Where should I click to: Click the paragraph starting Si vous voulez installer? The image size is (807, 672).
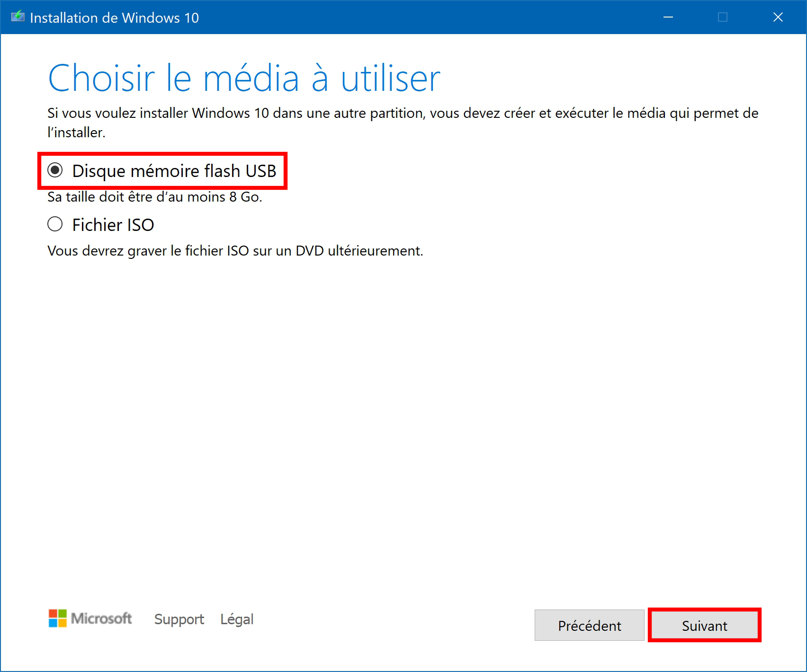pos(403,123)
